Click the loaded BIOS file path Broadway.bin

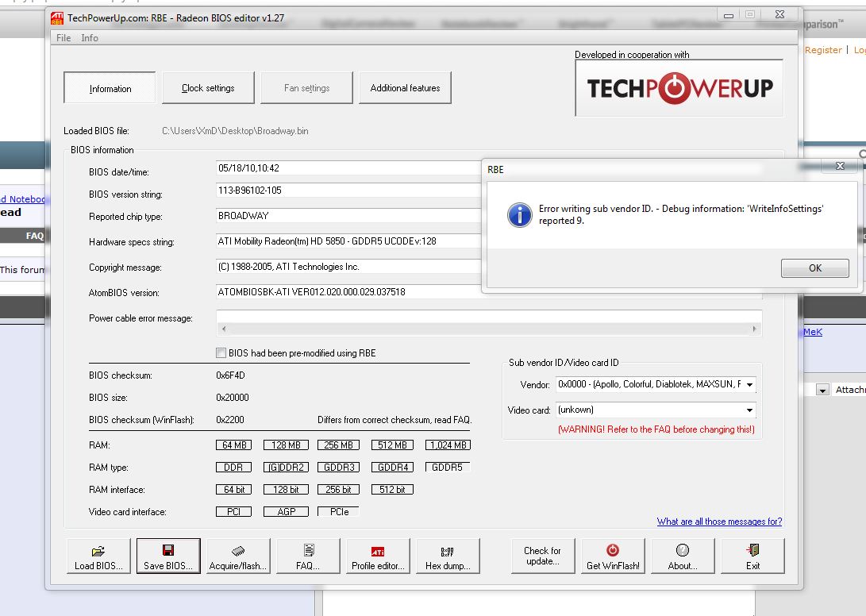click(235, 131)
